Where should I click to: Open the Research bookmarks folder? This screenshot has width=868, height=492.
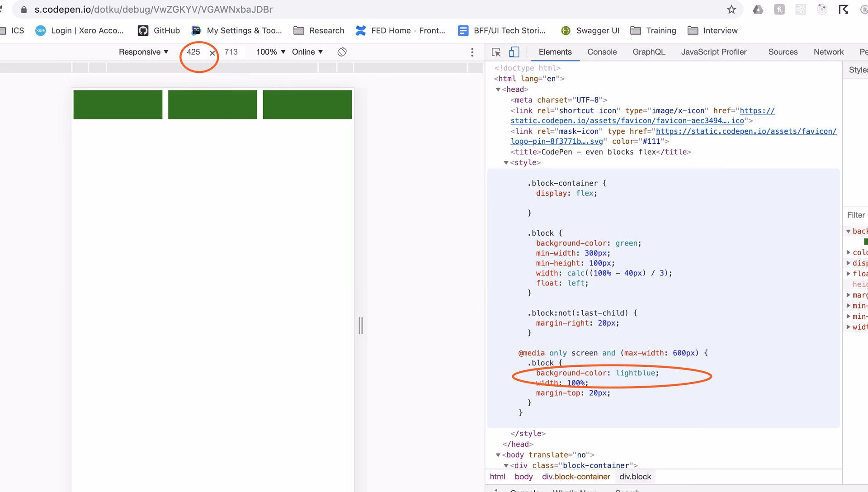click(319, 31)
